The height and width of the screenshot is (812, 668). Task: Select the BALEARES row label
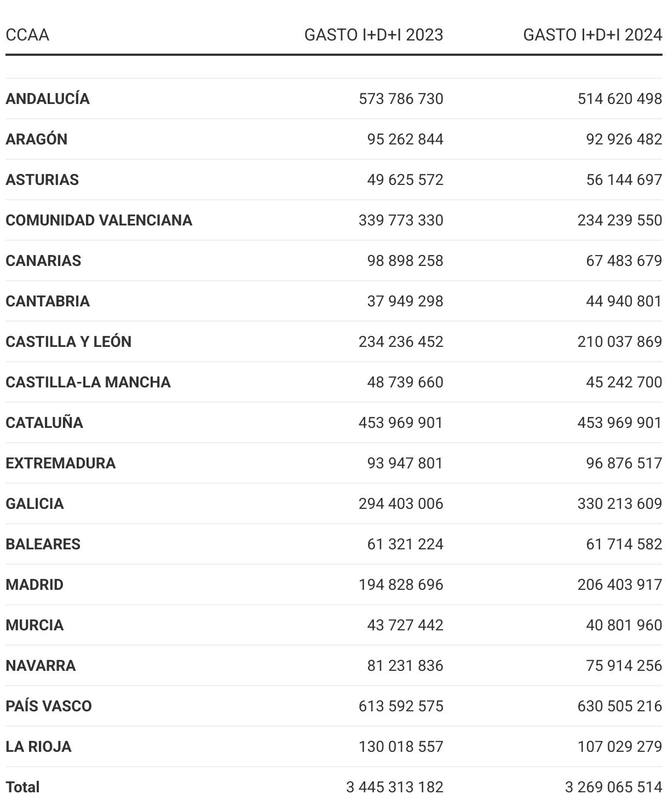43,544
